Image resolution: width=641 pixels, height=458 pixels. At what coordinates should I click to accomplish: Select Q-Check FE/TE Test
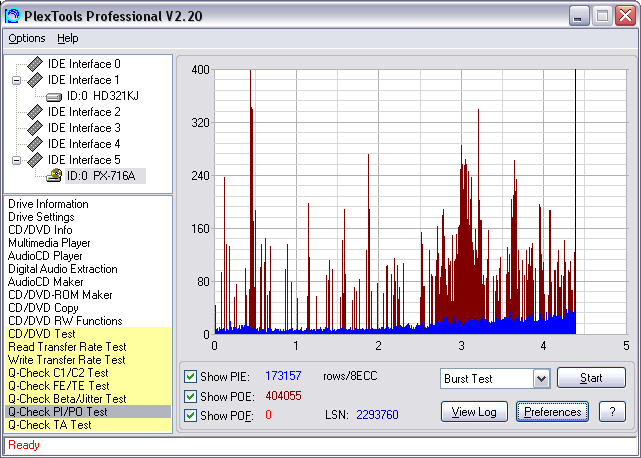click(x=88, y=386)
